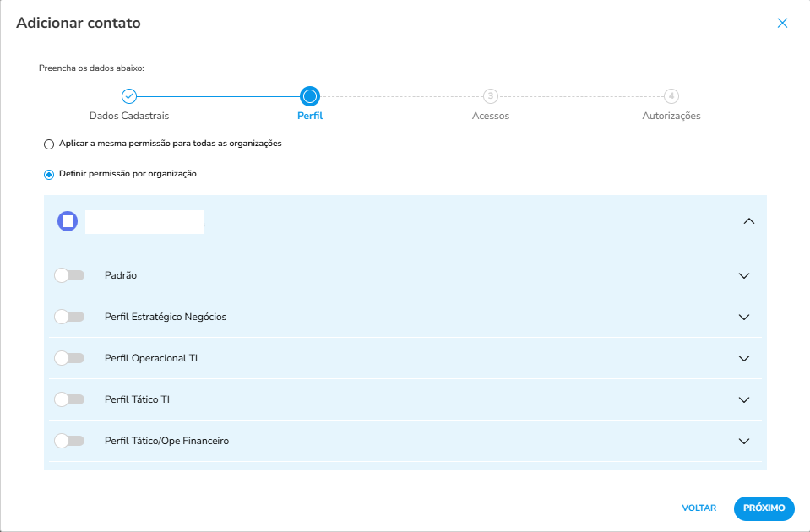Expand the Padrão profile details
810x532 pixels.
[x=744, y=276]
